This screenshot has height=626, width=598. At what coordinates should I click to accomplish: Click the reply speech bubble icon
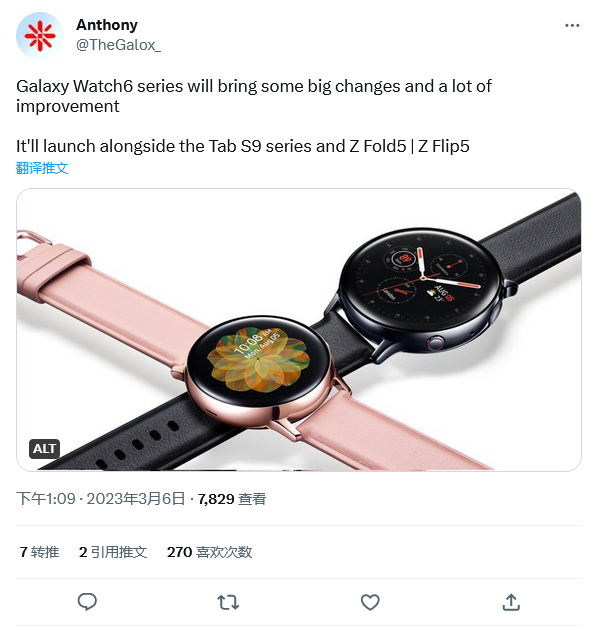pyautogui.click(x=87, y=602)
